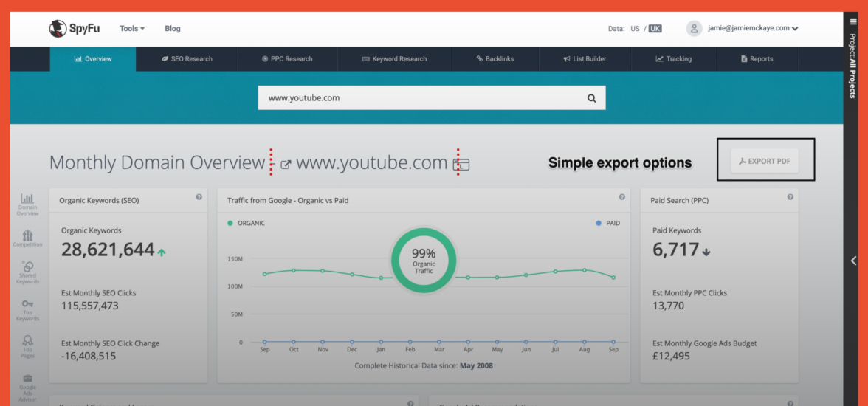This screenshot has width=868, height=406.
Task: Click the Jan label on chart axis
Action: tap(381, 350)
